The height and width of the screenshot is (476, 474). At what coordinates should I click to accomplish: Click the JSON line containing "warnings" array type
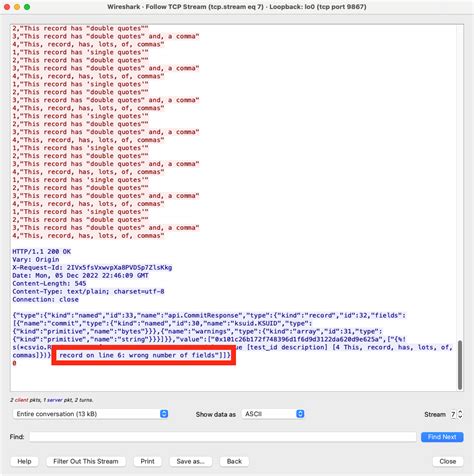pyautogui.click(x=197, y=331)
